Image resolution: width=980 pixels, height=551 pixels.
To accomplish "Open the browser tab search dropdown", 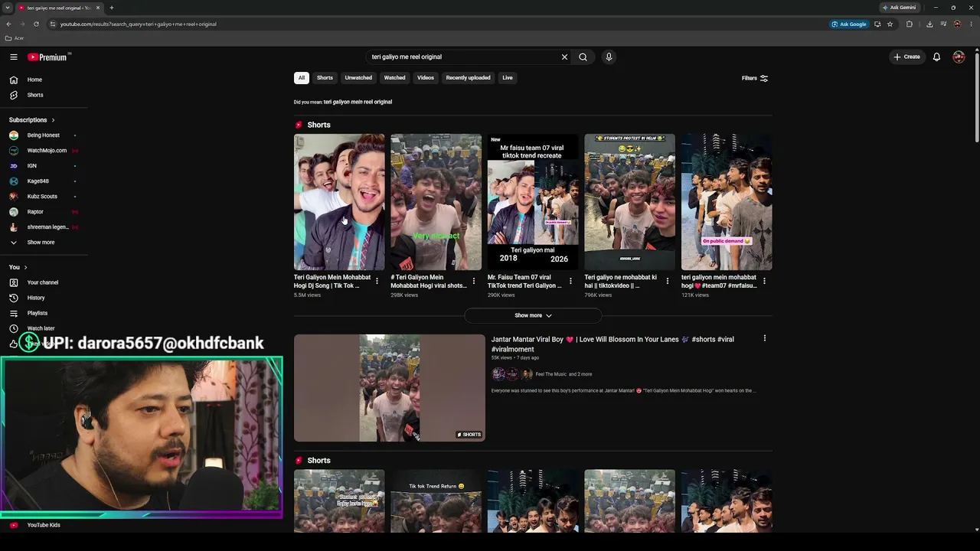I will coord(8,8).
